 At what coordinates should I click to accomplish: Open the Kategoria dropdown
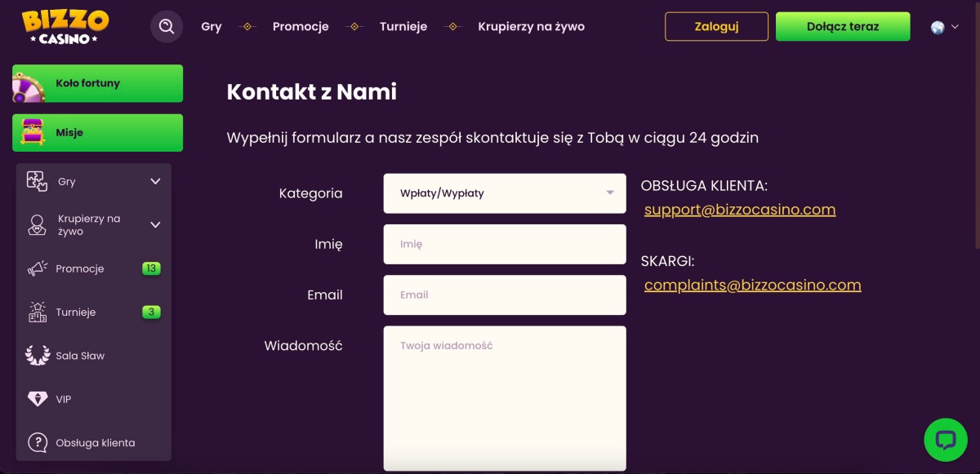(504, 193)
